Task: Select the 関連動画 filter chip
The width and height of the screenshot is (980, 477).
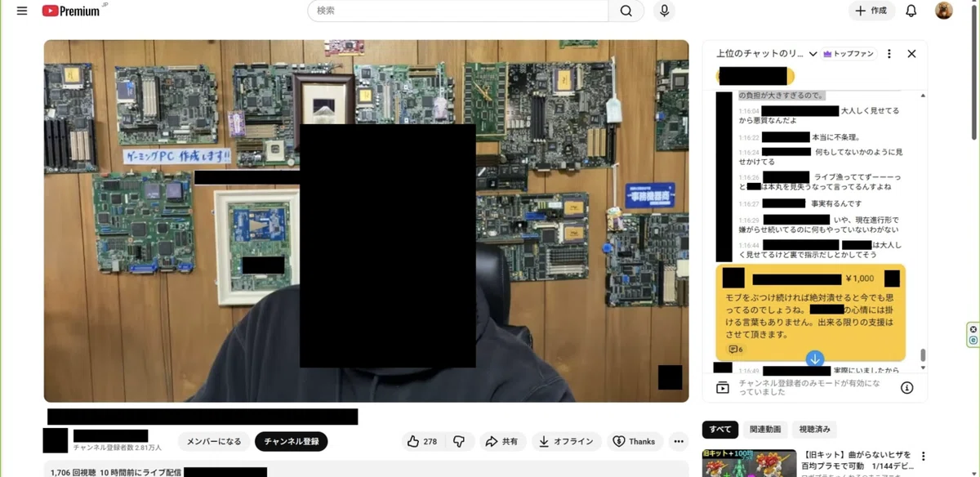Action: pyautogui.click(x=765, y=429)
